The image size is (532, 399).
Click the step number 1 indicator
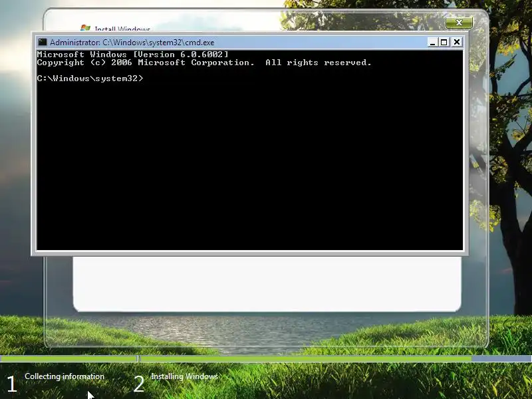click(x=11, y=384)
